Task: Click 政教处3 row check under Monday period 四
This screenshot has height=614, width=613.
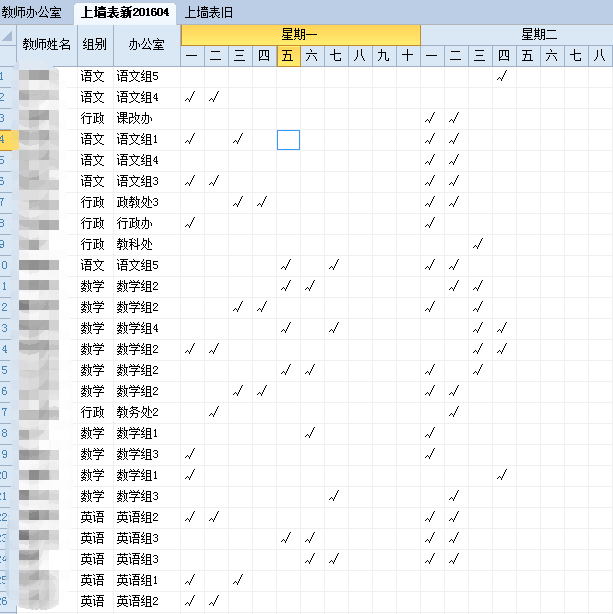Action: click(x=264, y=202)
